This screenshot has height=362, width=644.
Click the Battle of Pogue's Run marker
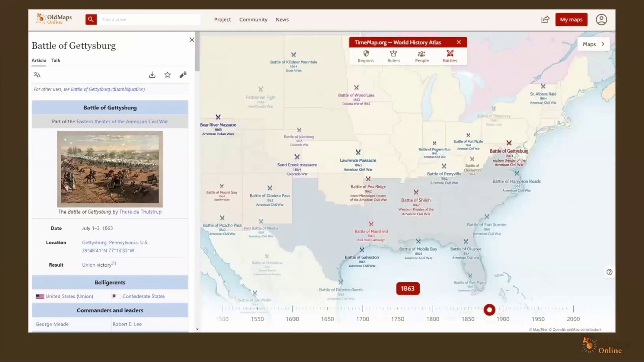(434, 143)
